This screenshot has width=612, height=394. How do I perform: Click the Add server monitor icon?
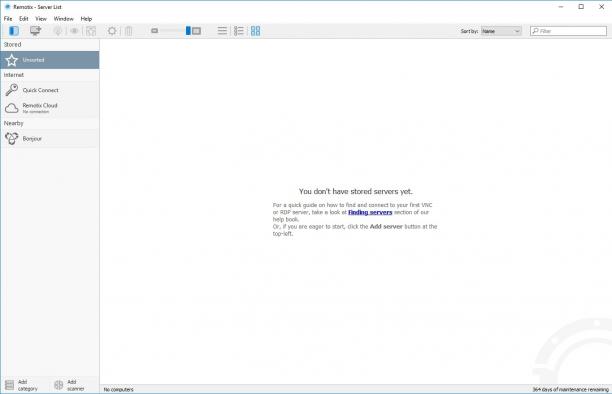tap(36, 31)
